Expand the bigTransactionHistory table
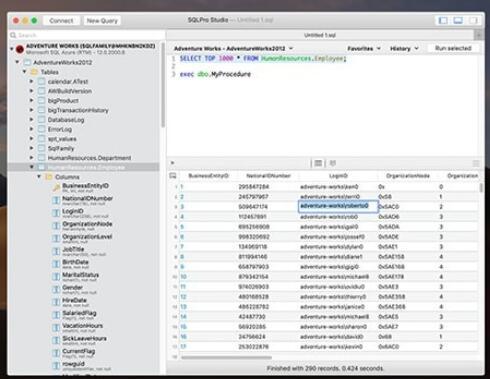 [x=31, y=110]
